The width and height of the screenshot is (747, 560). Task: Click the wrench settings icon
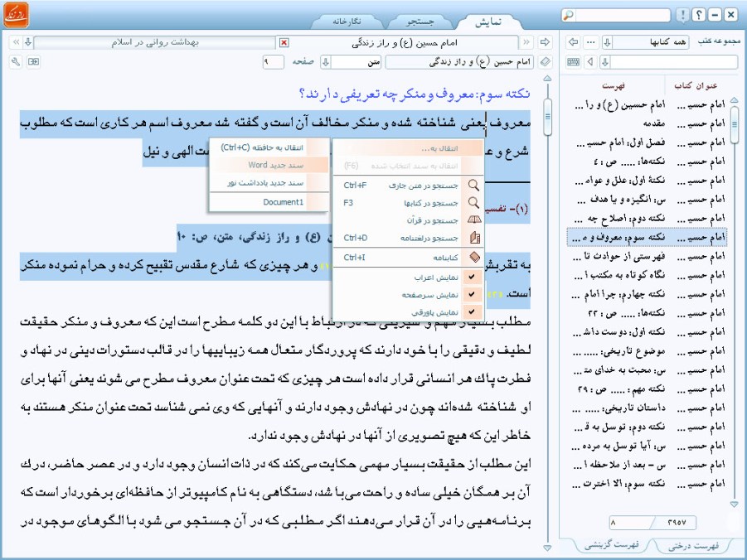[16, 62]
